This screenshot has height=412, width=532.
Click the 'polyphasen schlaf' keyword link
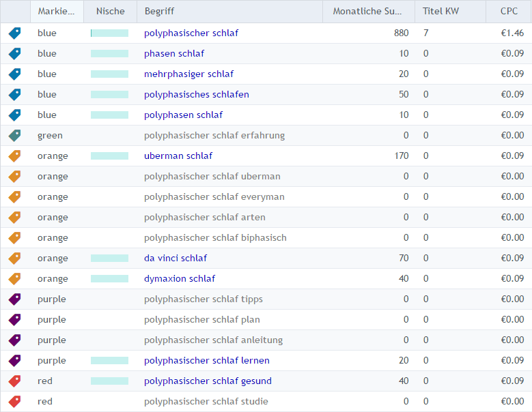pos(183,115)
